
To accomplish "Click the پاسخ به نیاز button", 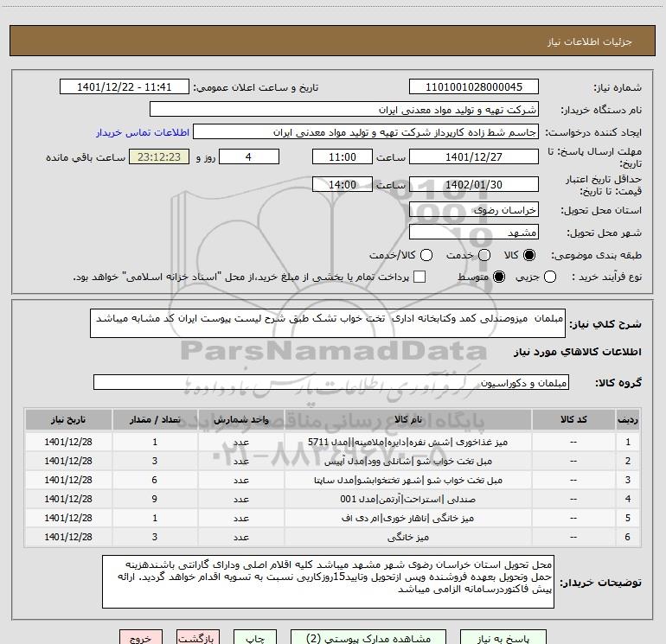I will tap(503, 637).
